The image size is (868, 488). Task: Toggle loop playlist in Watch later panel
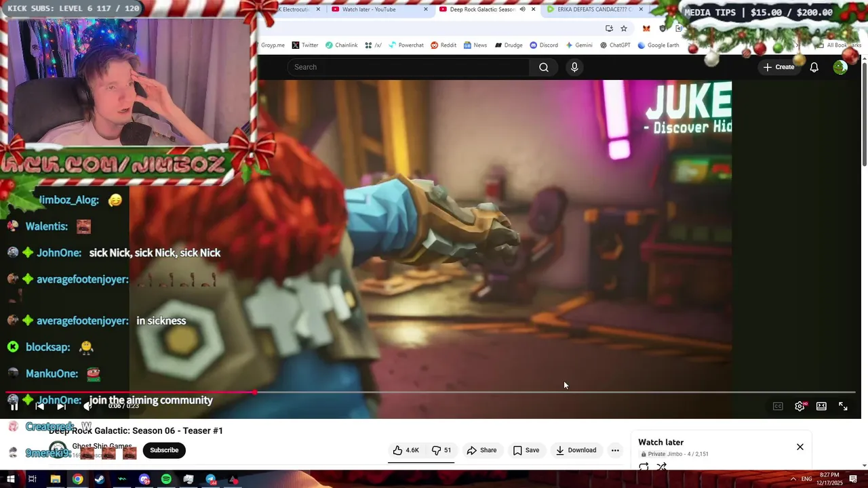tap(644, 467)
